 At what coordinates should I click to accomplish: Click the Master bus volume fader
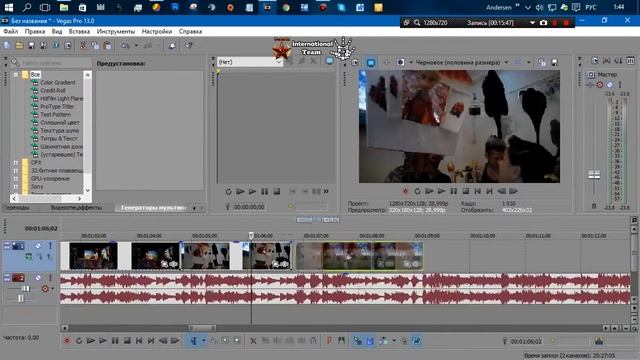(594, 175)
